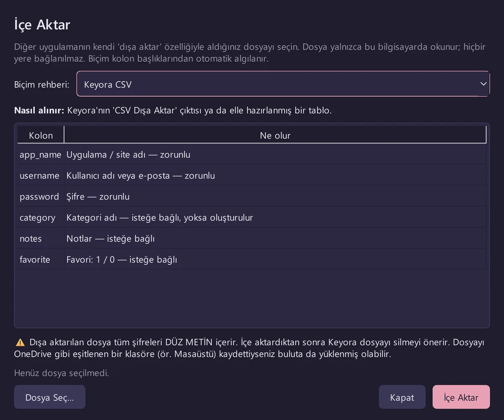Click 'Kullanıcı adı veya e-posta' description cell

click(275, 176)
